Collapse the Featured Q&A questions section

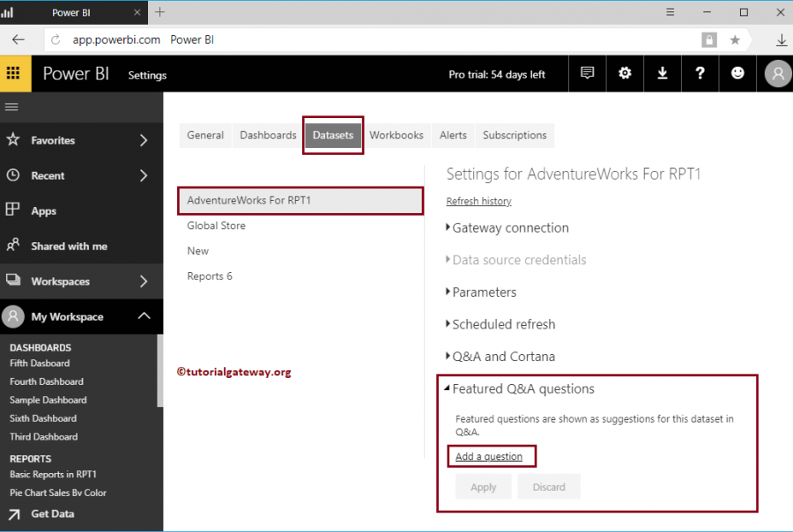[522, 388]
